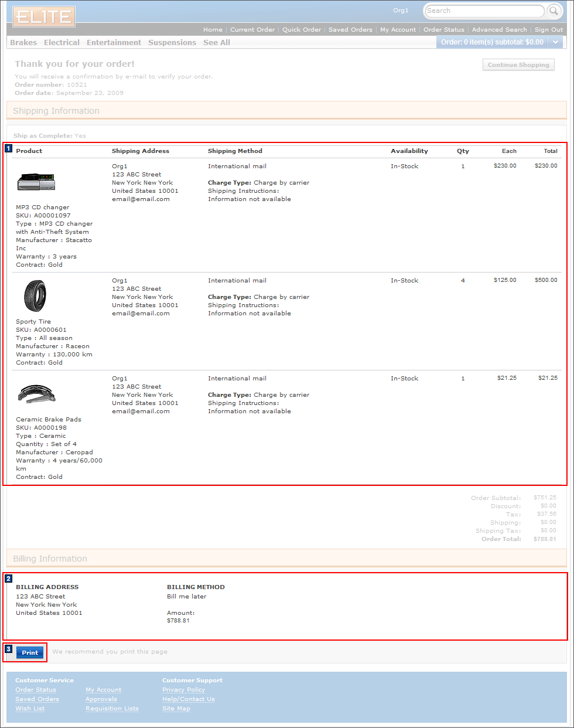Open Help/Contact Us
The width and height of the screenshot is (574, 728).
[188, 699]
